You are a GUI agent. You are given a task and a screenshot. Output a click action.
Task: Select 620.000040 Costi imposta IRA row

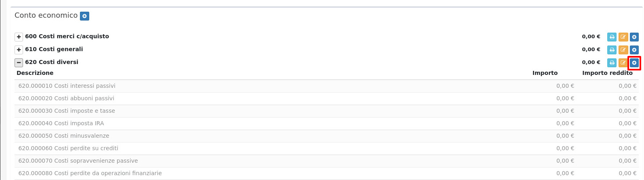pos(61,123)
